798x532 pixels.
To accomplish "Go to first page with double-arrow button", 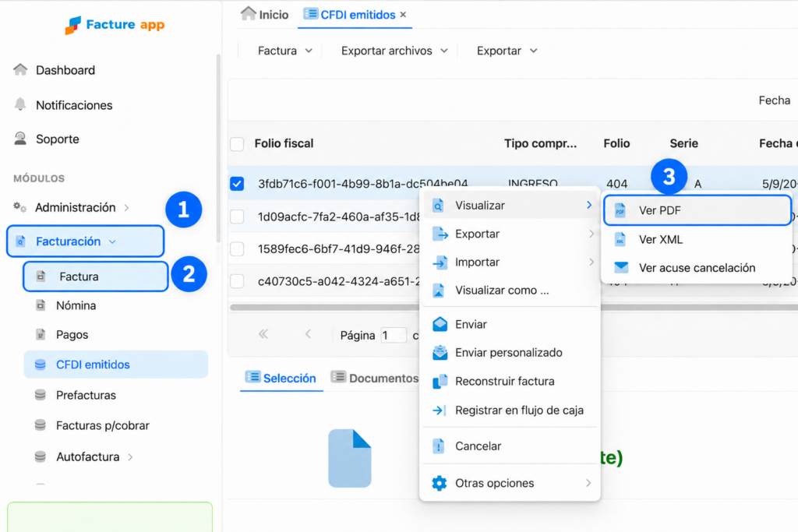I will pos(263,334).
